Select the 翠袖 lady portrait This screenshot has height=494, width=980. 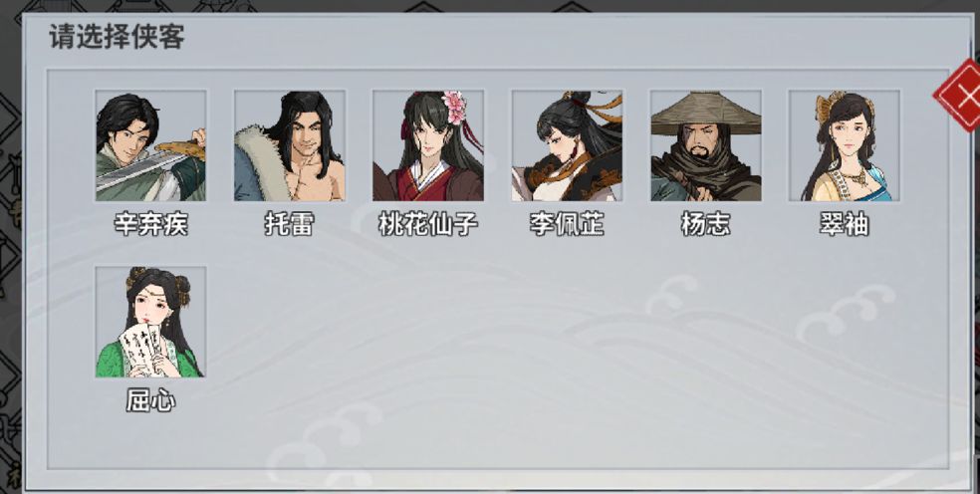pyautogui.click(x=845, y=145)
